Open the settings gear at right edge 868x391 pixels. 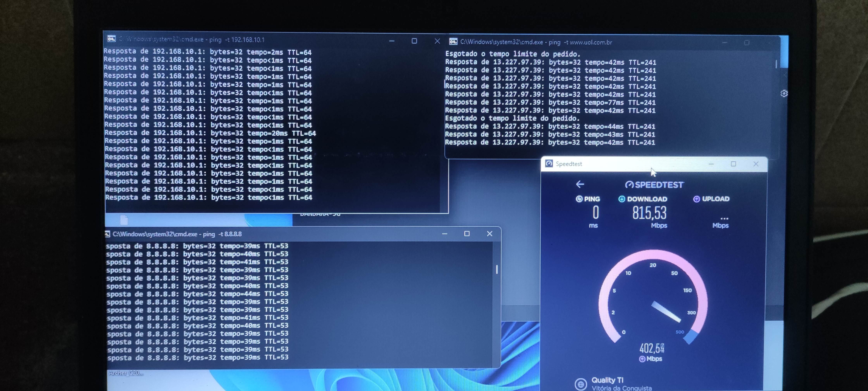784,93
